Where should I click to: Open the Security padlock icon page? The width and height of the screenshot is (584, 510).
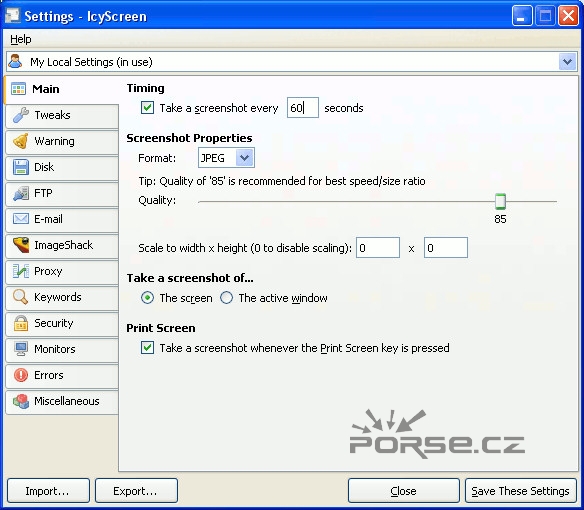[21, 323]
